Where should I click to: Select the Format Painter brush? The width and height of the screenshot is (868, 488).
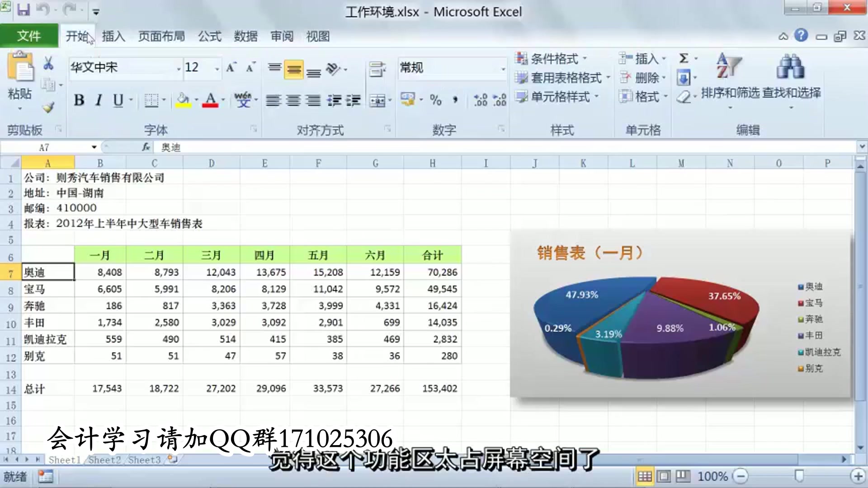(47, 108)
